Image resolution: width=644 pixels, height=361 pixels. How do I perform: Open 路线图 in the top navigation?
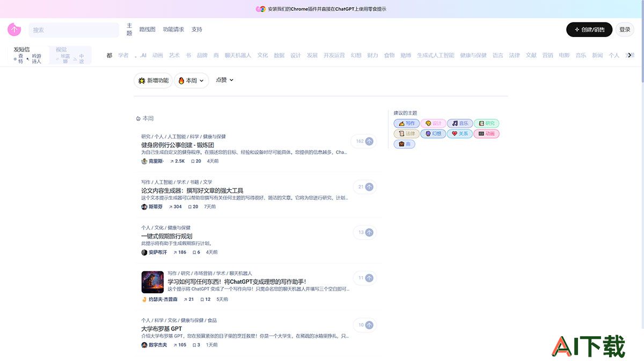(147, 30)
